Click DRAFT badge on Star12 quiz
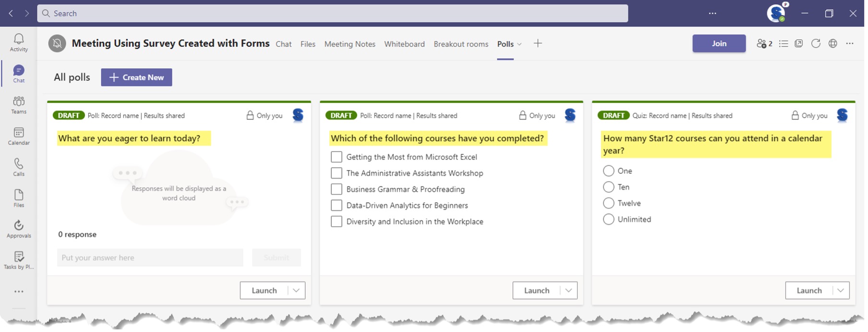 [614, 115]
